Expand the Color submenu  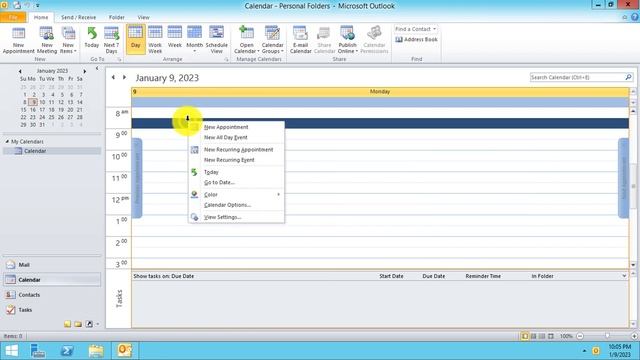coord(236,195)
